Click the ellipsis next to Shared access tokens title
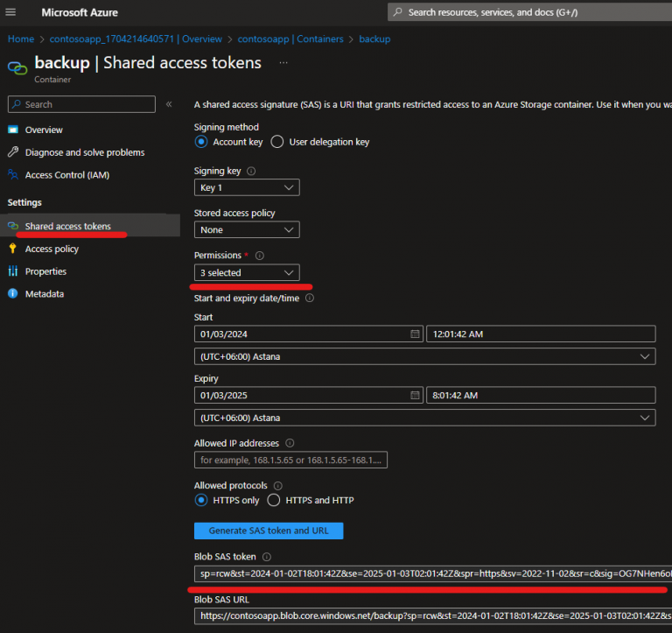Screen dimensions: 672x633 tap(283, 63)
